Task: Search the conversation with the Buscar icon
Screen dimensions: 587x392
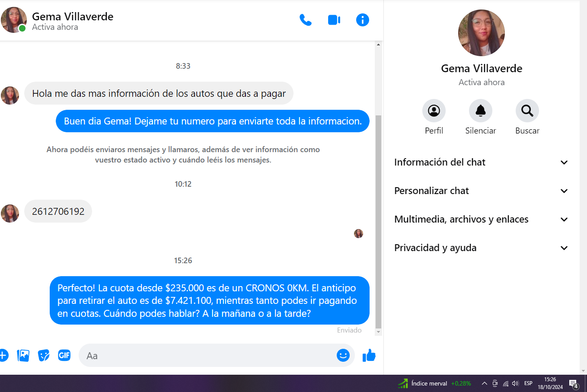Action: coord(527,111)
